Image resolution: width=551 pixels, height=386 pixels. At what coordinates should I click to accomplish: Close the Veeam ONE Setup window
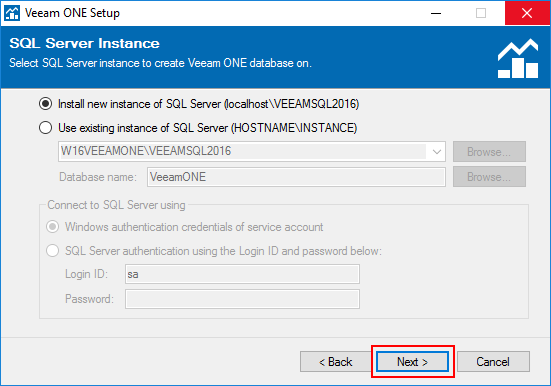coord(527,13)
